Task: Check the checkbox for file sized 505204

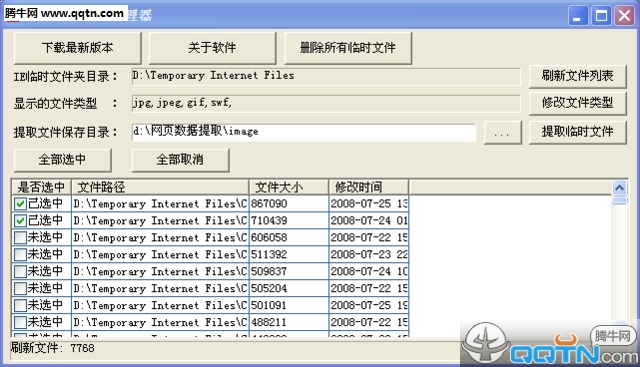Action: click(x=20, y=289)
